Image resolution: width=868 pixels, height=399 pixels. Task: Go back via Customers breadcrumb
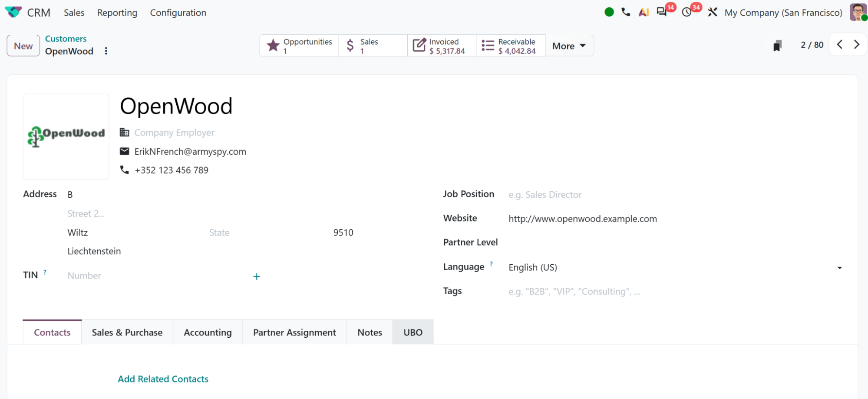pyautogui.click(x=66, y=39)
